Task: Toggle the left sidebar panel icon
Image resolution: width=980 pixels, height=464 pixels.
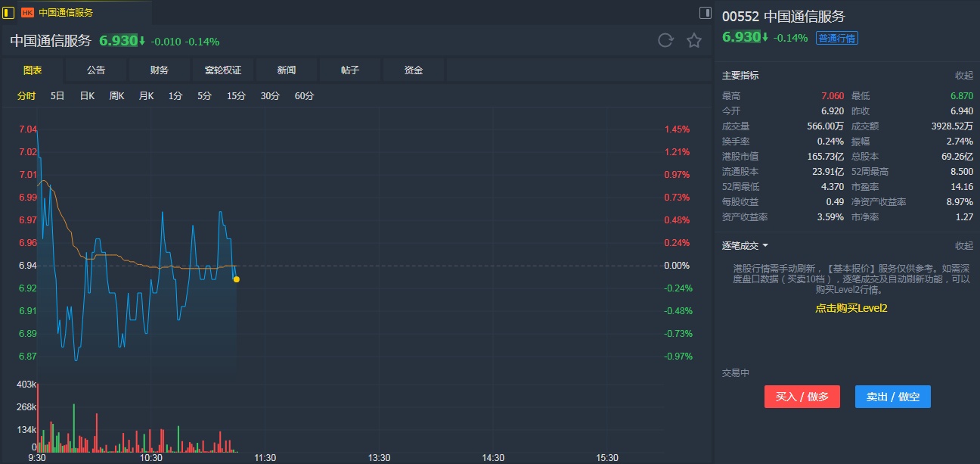Action: 8,12
